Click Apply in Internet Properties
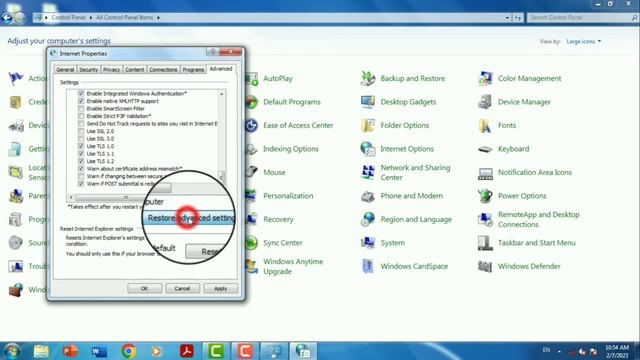This screenshot has width=640, height=360. pos(220,289)
